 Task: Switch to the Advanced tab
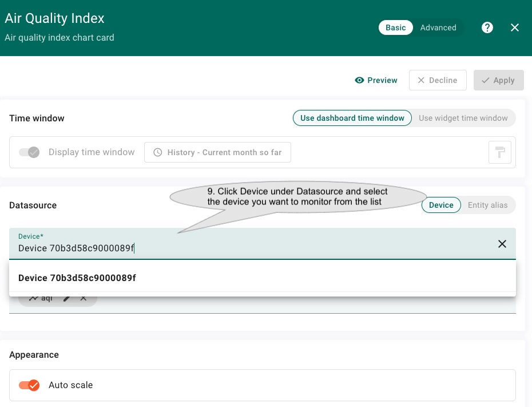[x=438, y=27]
